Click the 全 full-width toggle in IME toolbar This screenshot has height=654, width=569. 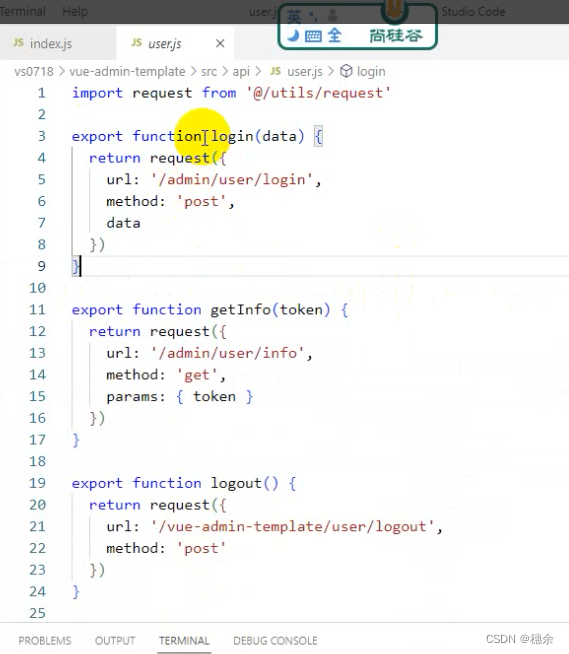334,36
